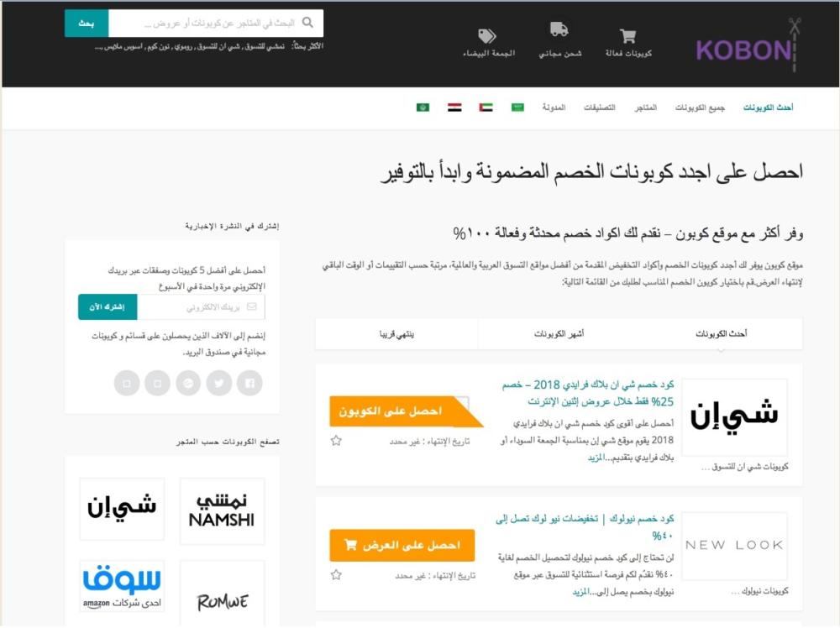Open the Twitter social icon
This screenshot has height=628, width=840.
click(219, 384)
